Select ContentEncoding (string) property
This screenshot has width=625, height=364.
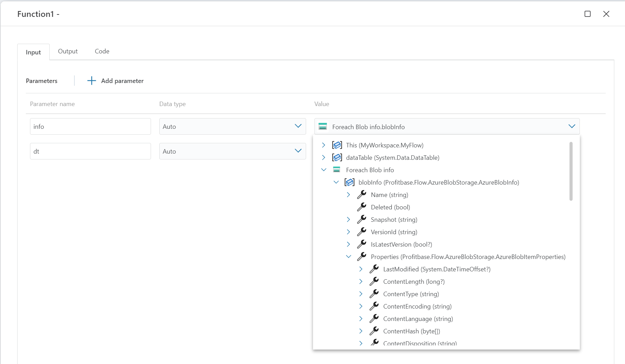tap(417, 306)
